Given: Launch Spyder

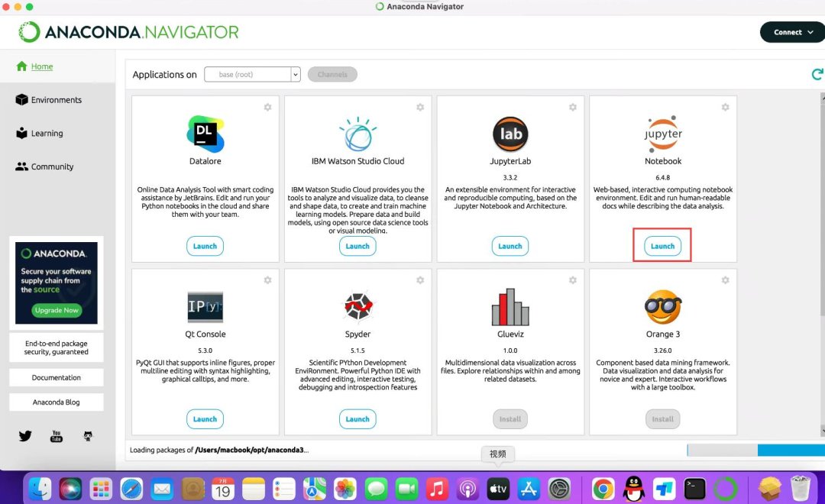Looking at the screenshot, I should (x=357, y=419).
